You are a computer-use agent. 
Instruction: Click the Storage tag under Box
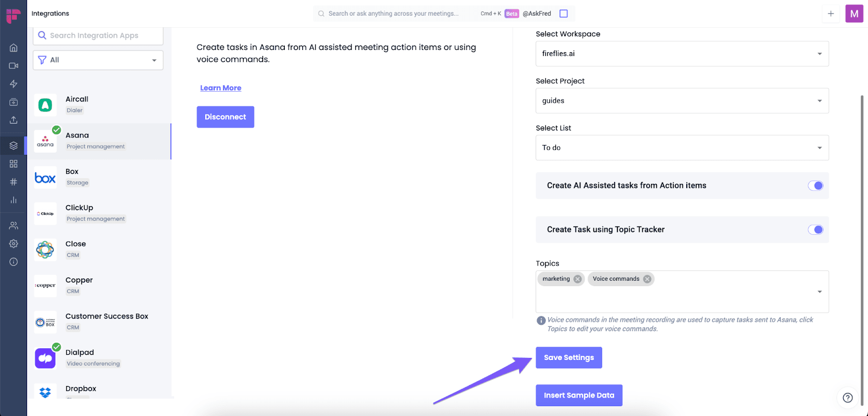[78, 183]
